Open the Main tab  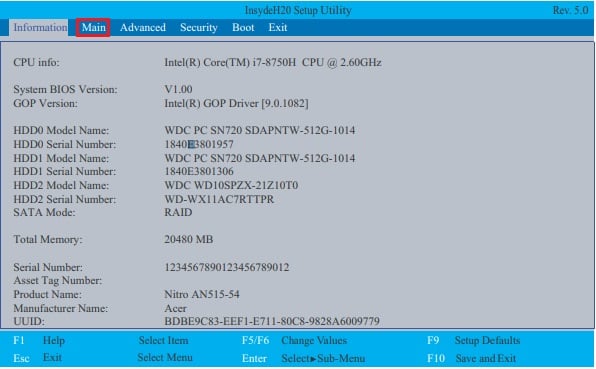tap(93, 27)
